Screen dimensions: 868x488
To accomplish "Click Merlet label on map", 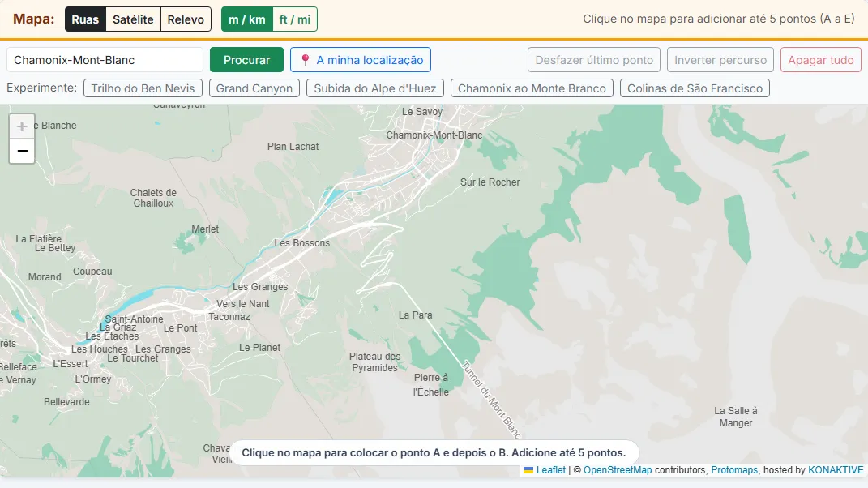I will click(205, 229).
